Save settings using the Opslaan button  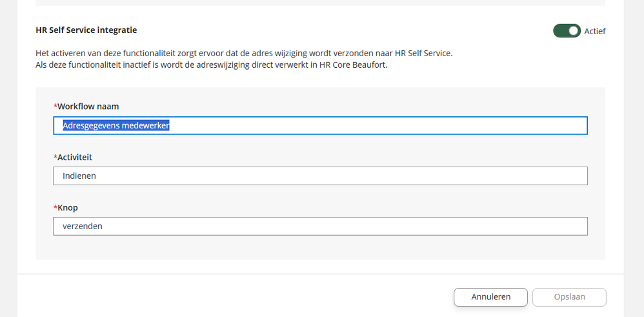pos(569,297)
